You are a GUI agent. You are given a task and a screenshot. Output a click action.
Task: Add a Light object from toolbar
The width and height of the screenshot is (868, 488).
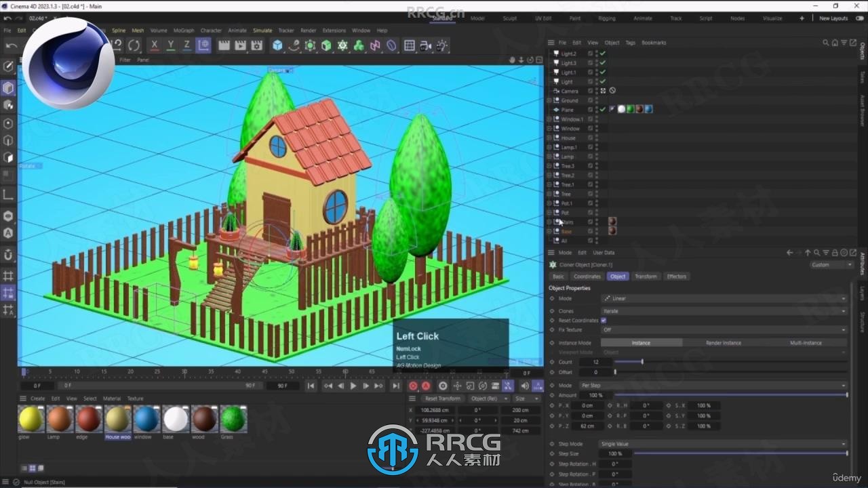(442, 45)
